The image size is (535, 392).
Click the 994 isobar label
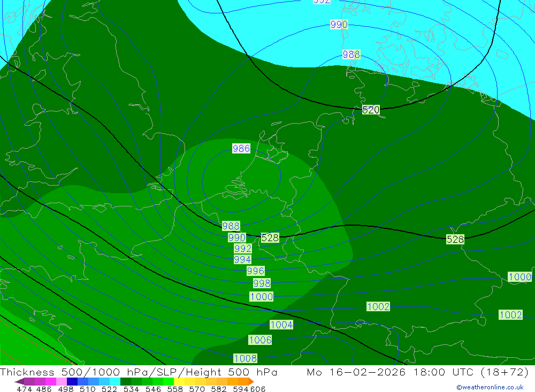[x=242, y=259]
